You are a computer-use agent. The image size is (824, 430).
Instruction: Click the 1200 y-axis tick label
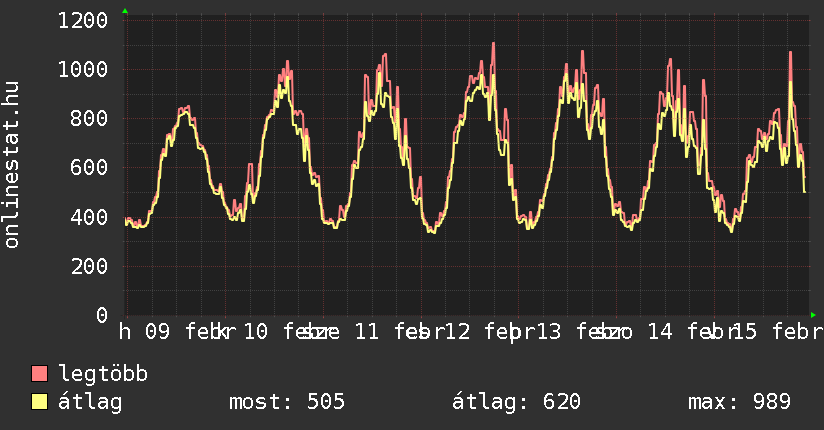pyautogui.click(x=83, y=20)
